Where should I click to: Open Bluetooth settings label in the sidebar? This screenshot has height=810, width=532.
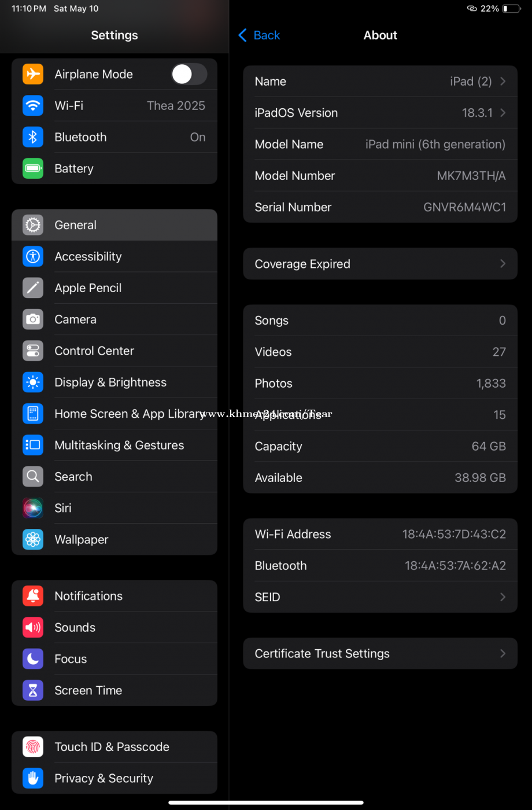click(80, 137)
